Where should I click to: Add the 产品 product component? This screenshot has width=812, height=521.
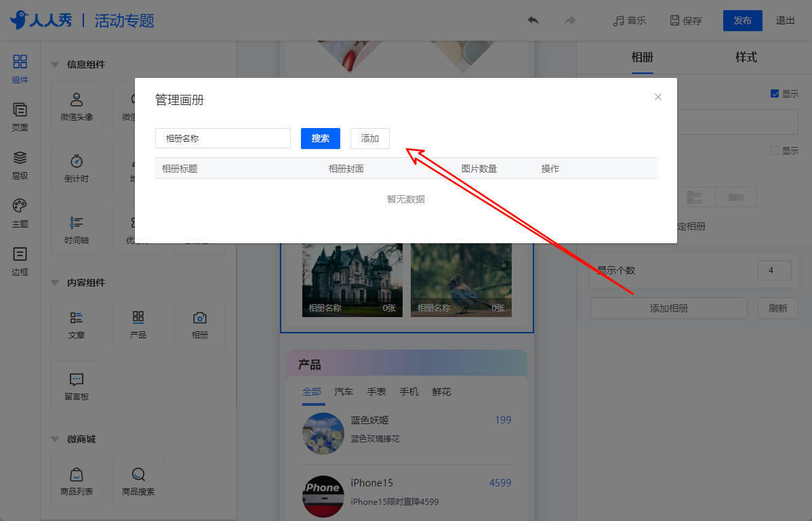(138, 325)
